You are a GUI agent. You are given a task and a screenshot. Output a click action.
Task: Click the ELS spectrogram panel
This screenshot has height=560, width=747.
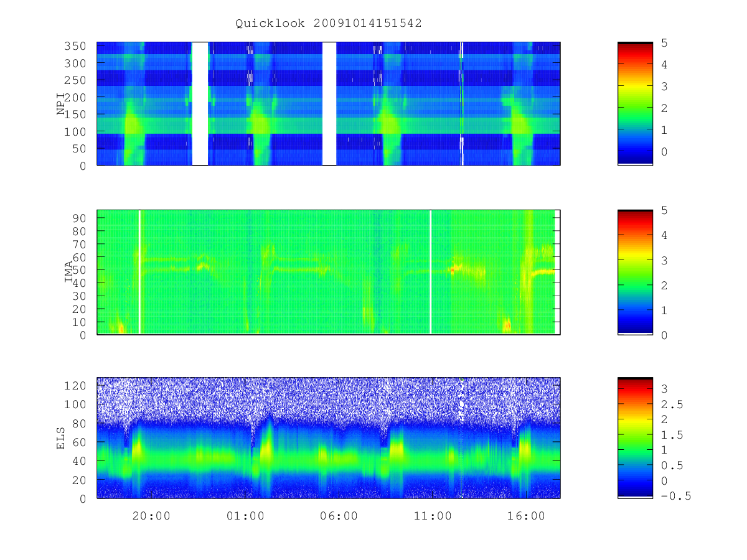pyautogui.click(x=329, y=438)
